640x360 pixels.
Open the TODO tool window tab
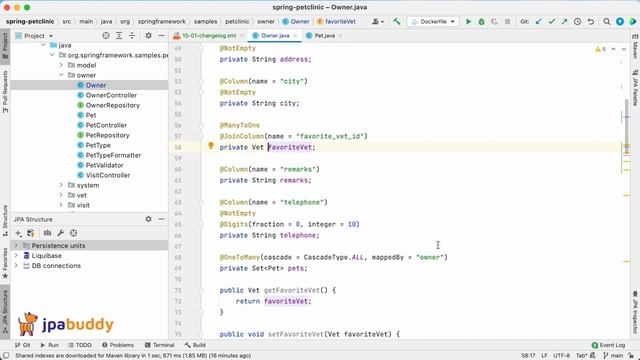tap(80, 345)
